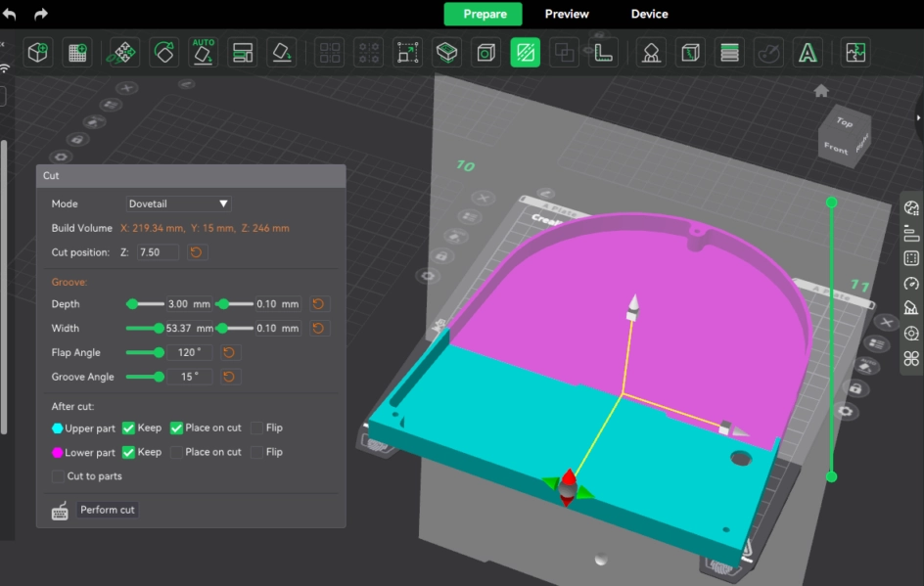Select the Scale tool with dashed box
Screen dimensions: 924x586
(408, 53)
